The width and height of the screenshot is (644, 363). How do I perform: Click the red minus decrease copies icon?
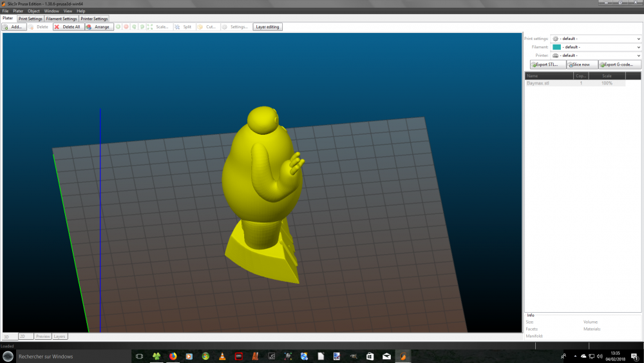pos(126,26)
